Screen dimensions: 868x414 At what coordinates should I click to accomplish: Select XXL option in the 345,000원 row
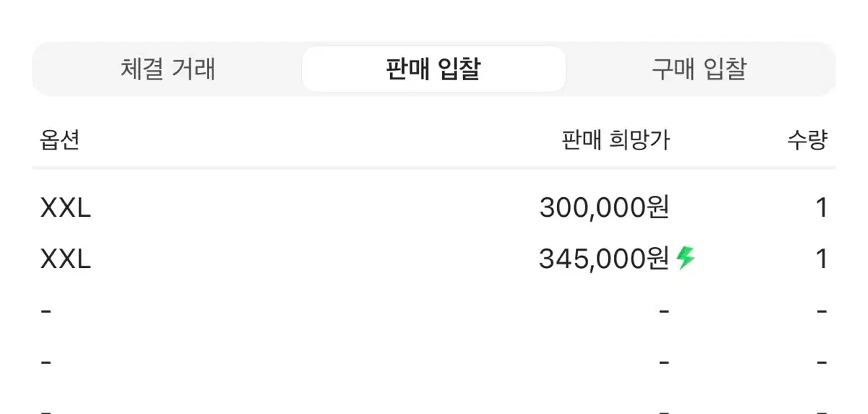point(65,259)
